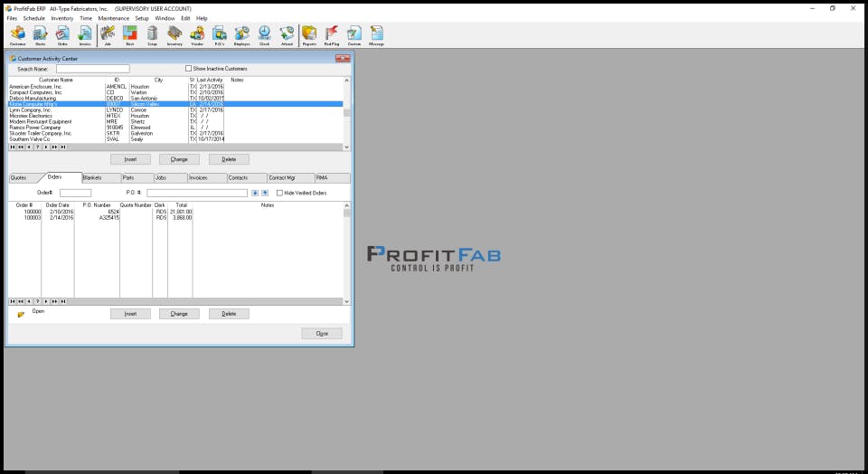Switch to the Blankets tab
This screenshot has width=868, height=474.
click(x=100, y=177)
